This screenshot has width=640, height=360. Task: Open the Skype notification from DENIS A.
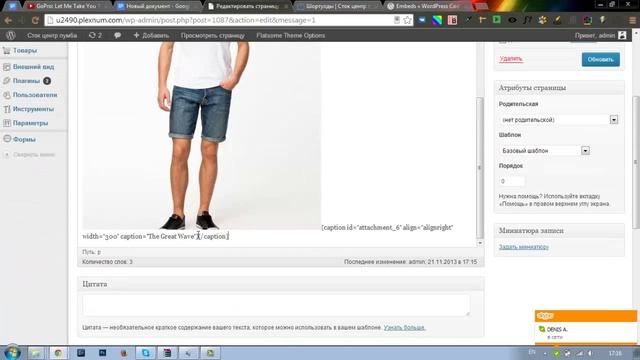point(586,333)
